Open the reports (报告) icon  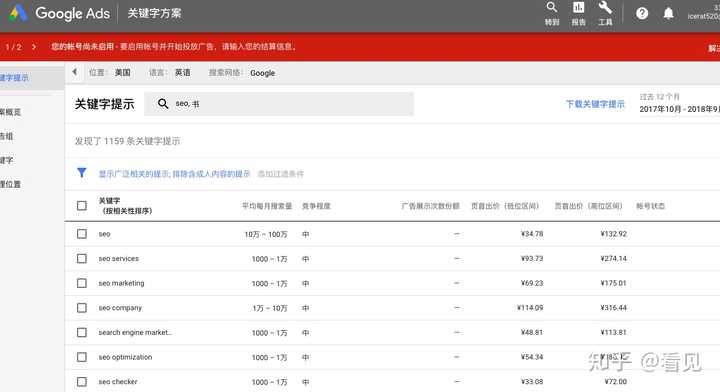578,7
